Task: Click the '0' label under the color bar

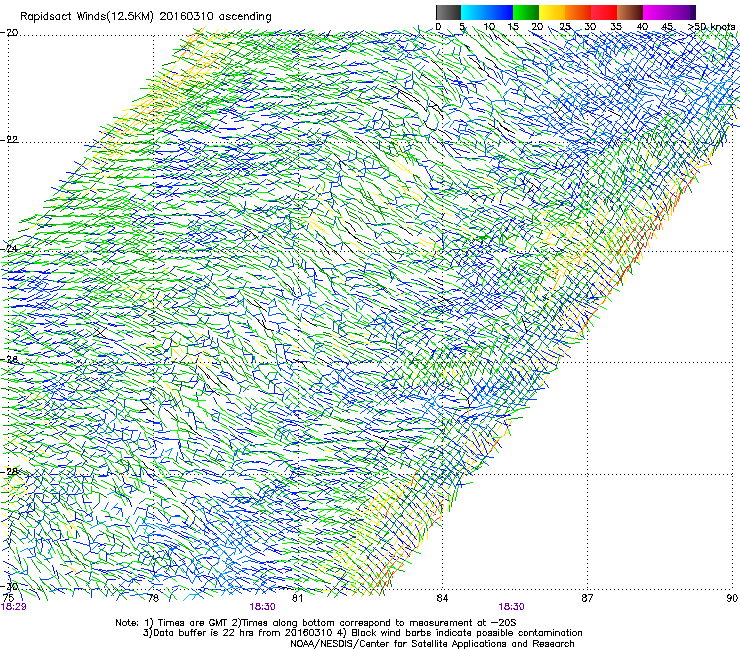Action: (x=438, y=27)
